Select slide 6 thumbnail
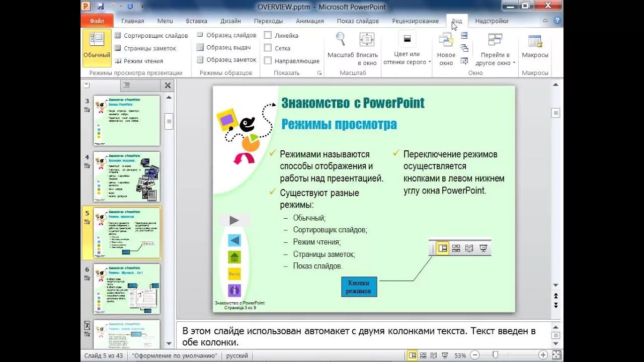This screenshot has height=362, width=644. click(126, 289)
